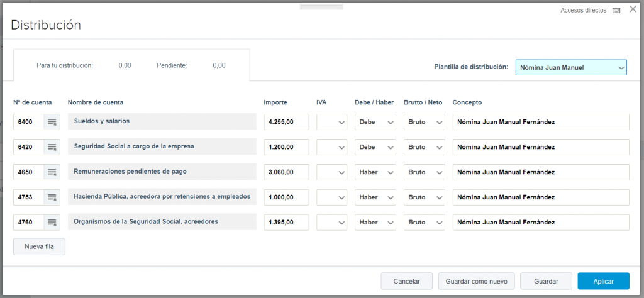Click the Aplicar button
Screen dimensions: 644x298
click(603, 281)
